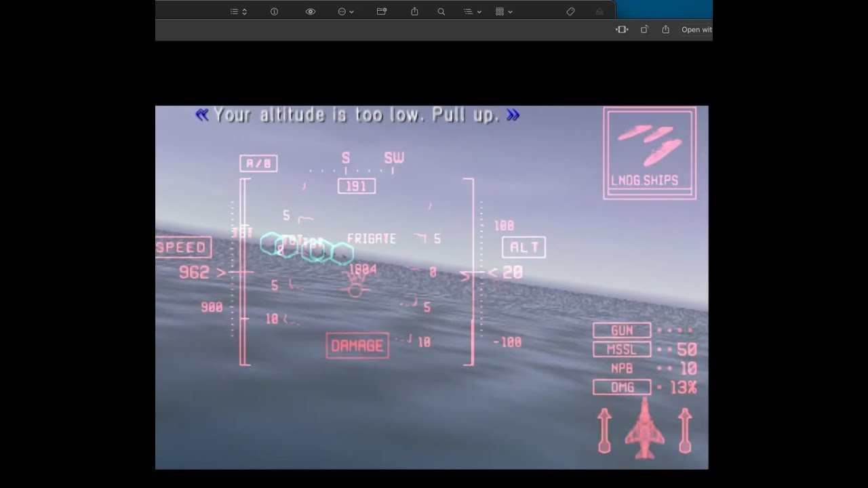Click the ALT label box

coord(524,247)
